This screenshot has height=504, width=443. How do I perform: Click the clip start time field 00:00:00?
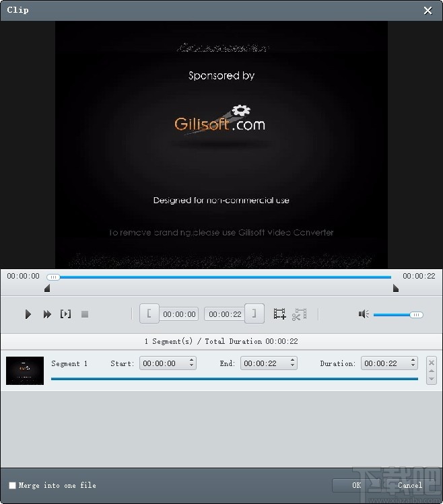coord(179,314)
